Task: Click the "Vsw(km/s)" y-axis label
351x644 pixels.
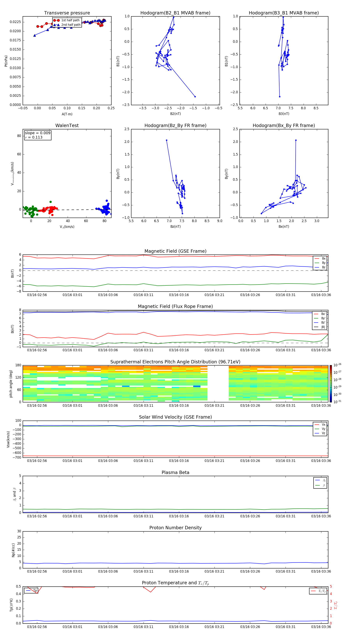Action: click(x=8, y=439)
